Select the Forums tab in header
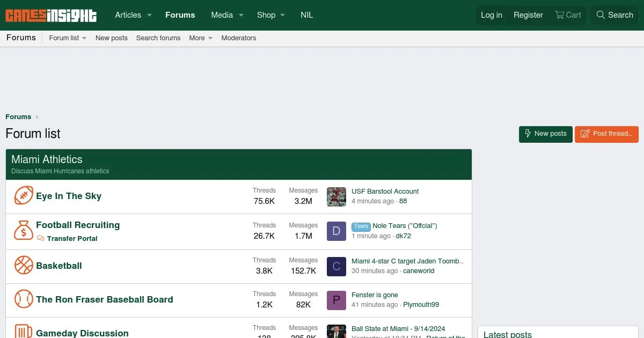 [180, 15]
